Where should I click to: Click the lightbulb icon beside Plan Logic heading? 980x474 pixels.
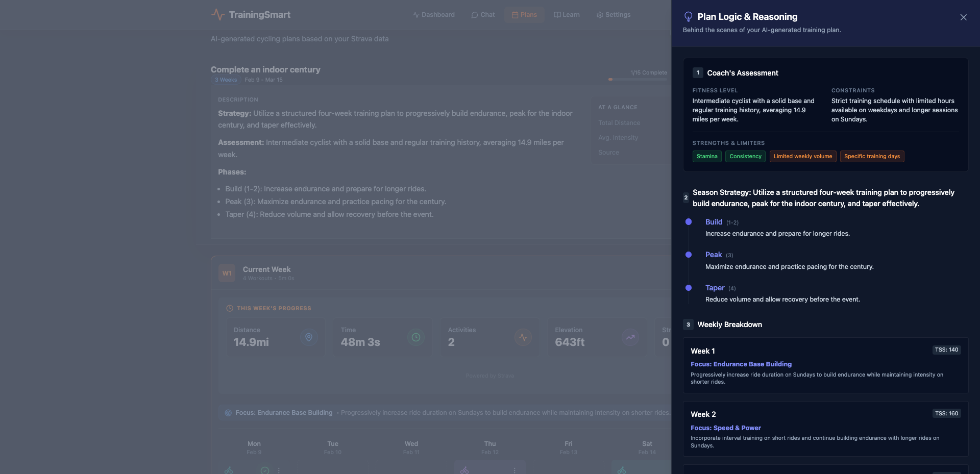[688, 17]
